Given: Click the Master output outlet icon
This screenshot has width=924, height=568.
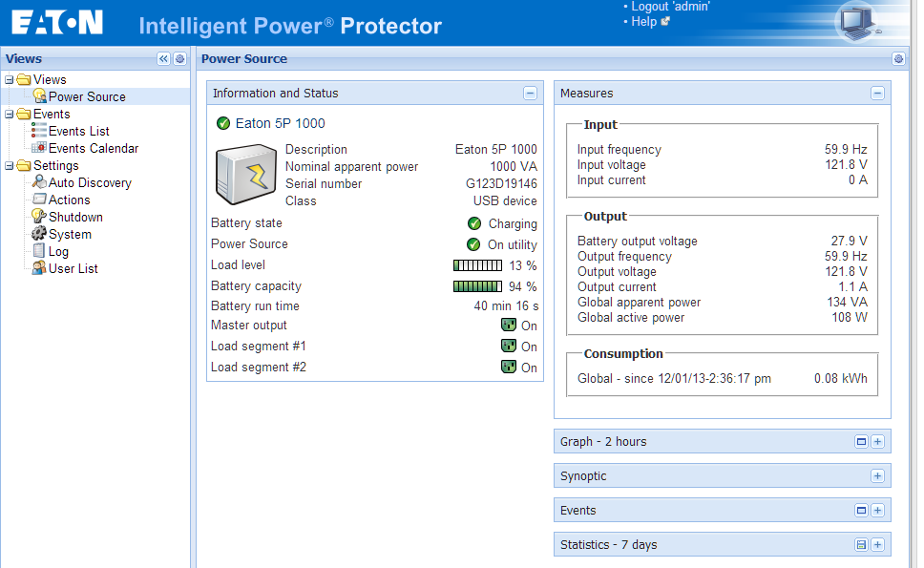Looking at the screenshot, I should (x=509, y=325).
